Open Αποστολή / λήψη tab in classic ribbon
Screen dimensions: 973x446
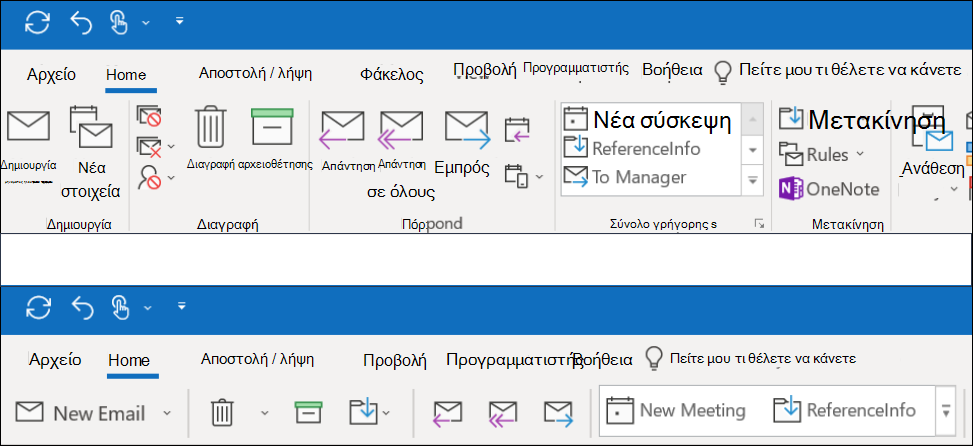point(255,73)
